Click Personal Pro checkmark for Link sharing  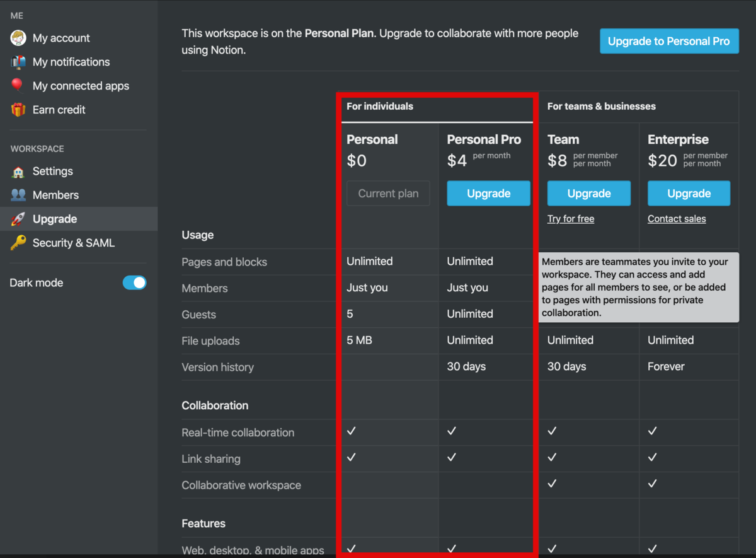point(452,457)
